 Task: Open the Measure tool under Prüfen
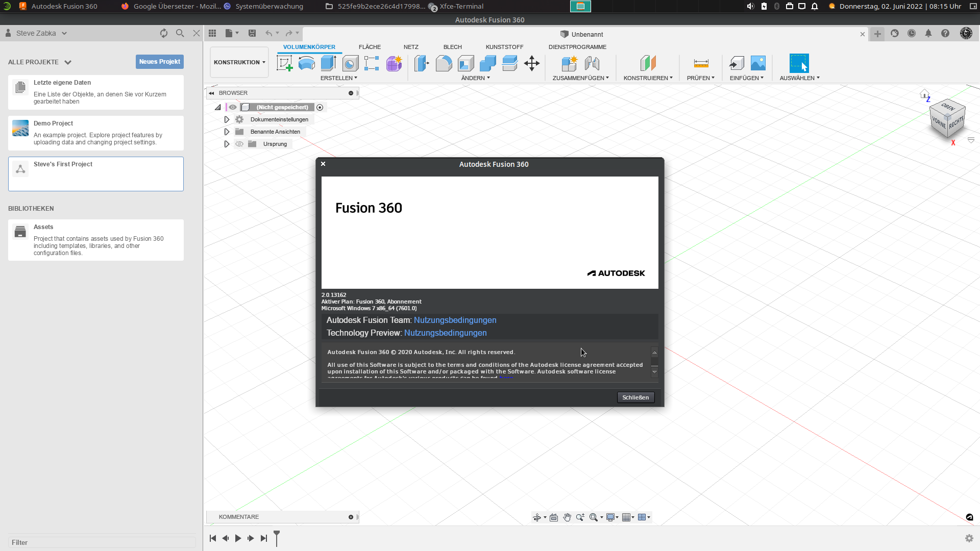pos(701,63)
